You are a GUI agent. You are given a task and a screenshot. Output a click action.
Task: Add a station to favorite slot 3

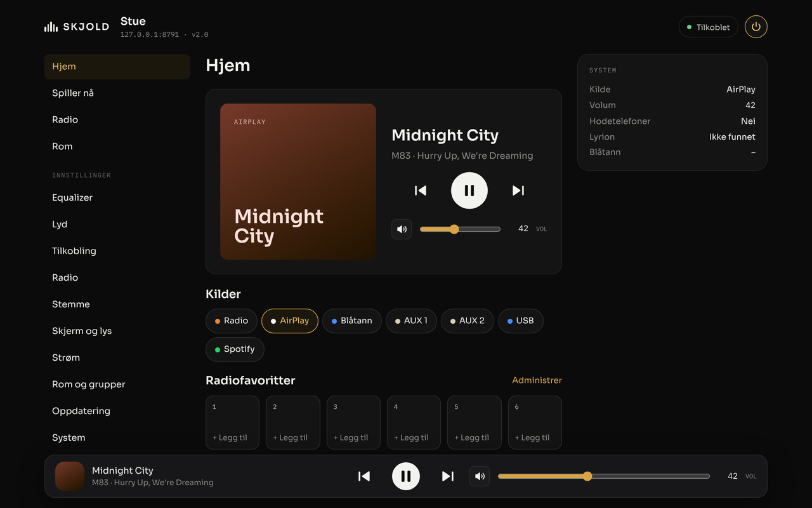tap(353, 423)
